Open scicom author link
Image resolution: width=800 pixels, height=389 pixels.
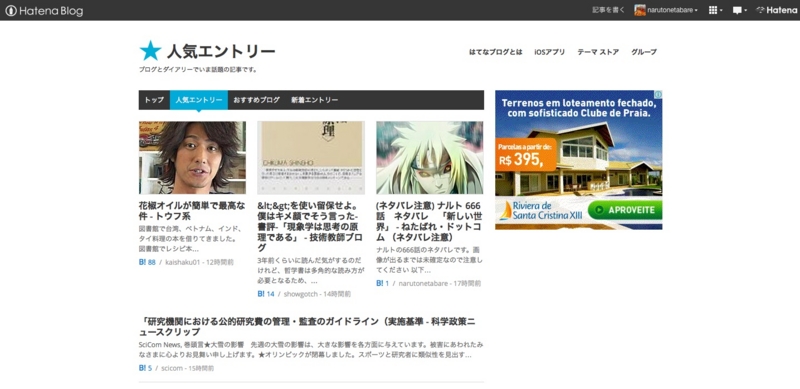coord(171,368)
